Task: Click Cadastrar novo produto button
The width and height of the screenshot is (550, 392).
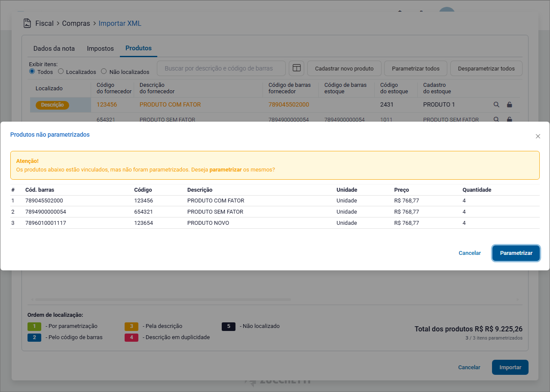Action: (344, 68)
